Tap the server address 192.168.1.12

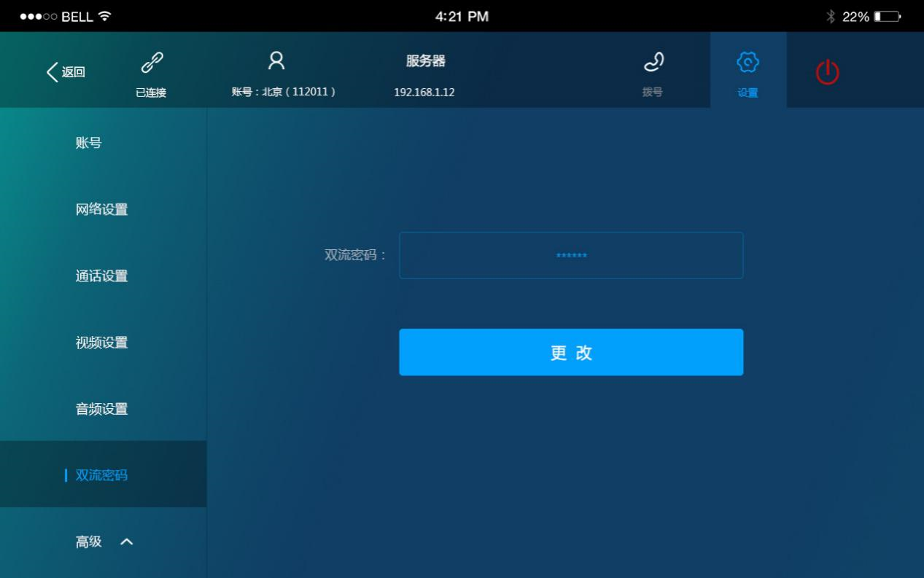[424, 93]
